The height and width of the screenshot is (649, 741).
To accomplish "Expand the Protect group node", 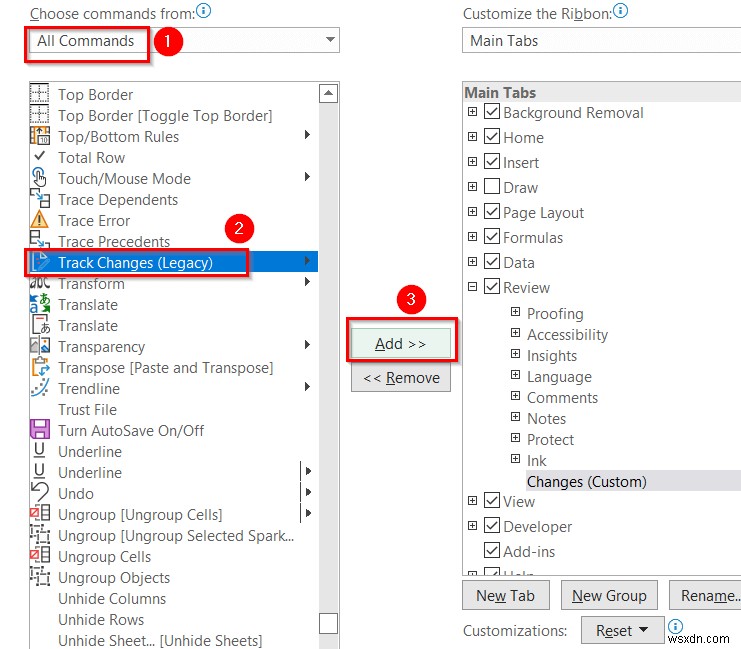I will (515, 438).
